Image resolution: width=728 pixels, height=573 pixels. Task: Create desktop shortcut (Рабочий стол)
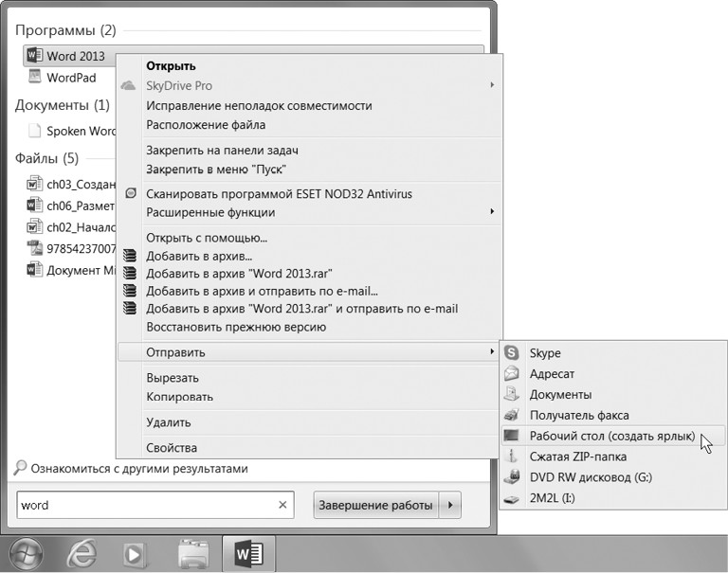click(x=611, y=436)
